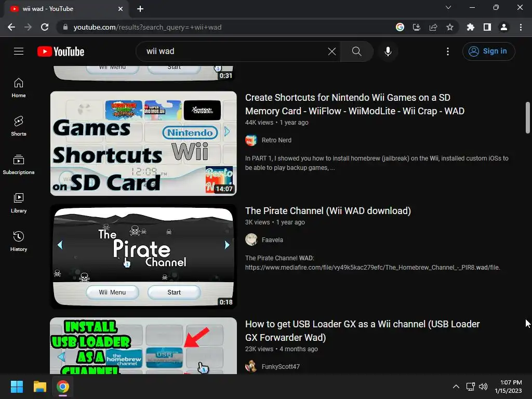The image size is (532, 399).
Task: Click the network tray icon
Action: 470,387
